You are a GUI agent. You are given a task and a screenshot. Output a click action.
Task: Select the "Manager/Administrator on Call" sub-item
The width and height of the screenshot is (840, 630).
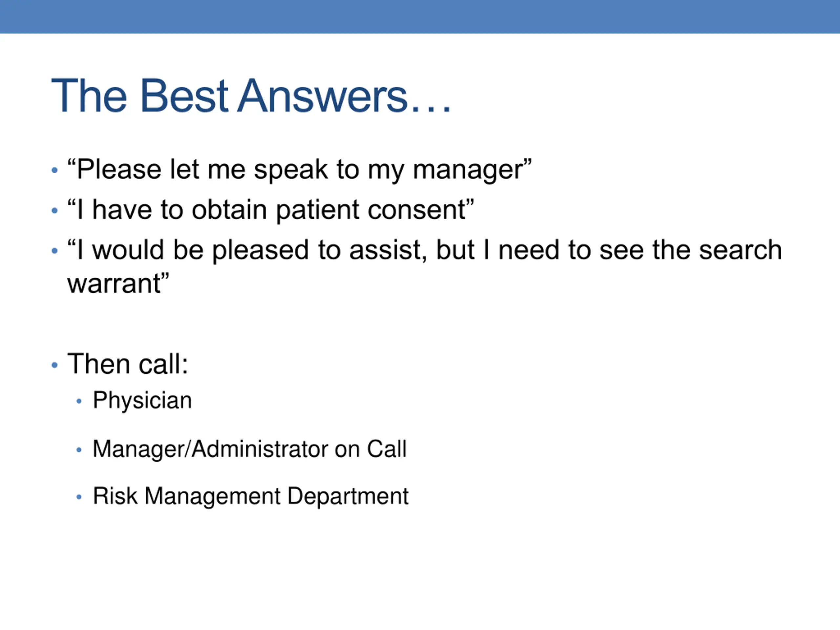249,449
